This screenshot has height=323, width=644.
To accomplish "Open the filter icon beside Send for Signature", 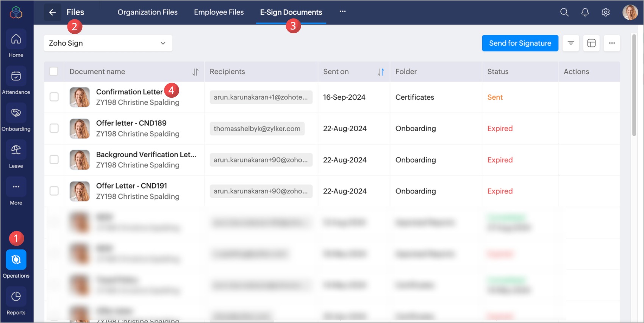I will (571, 43).
